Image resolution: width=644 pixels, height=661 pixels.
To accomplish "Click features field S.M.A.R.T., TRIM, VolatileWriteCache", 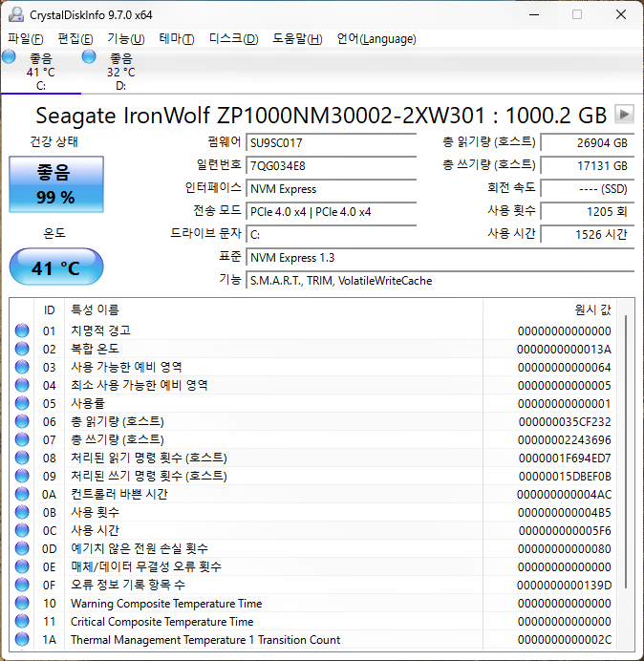I will [x=440, y=281].
